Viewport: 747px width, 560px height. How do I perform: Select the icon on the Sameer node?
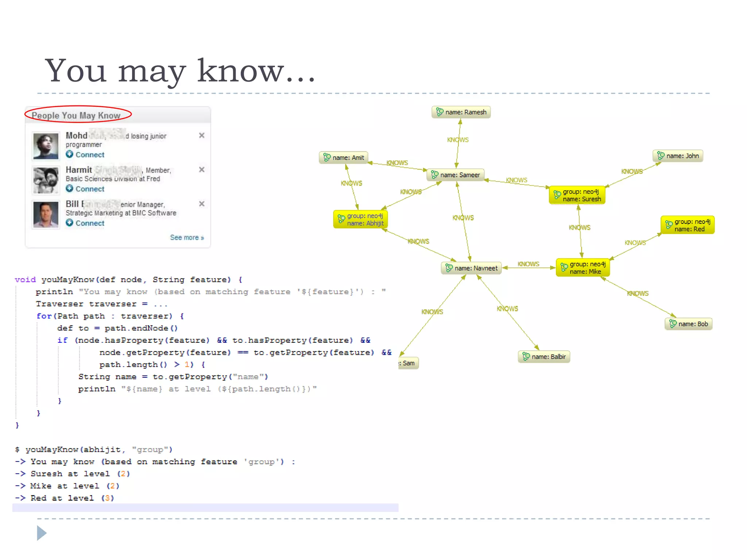point(434,175)
